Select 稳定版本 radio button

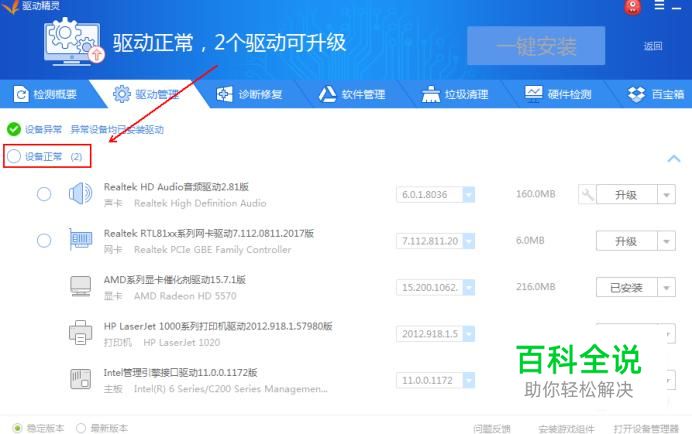(x=17, y=428)
